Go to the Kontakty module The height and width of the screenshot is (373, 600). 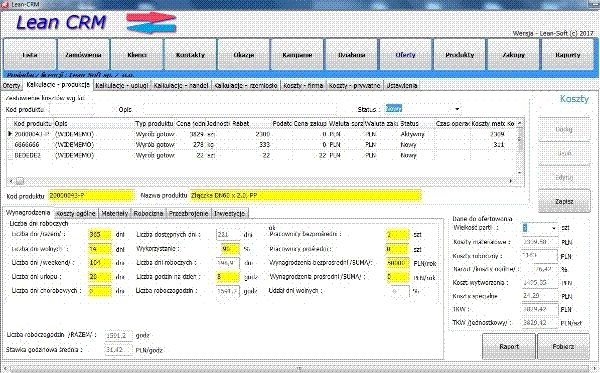(x=190, y=55)
